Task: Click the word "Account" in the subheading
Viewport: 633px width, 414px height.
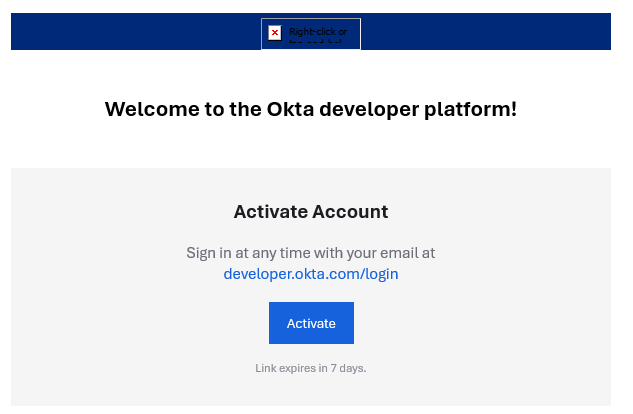Action: pos(349,211)
